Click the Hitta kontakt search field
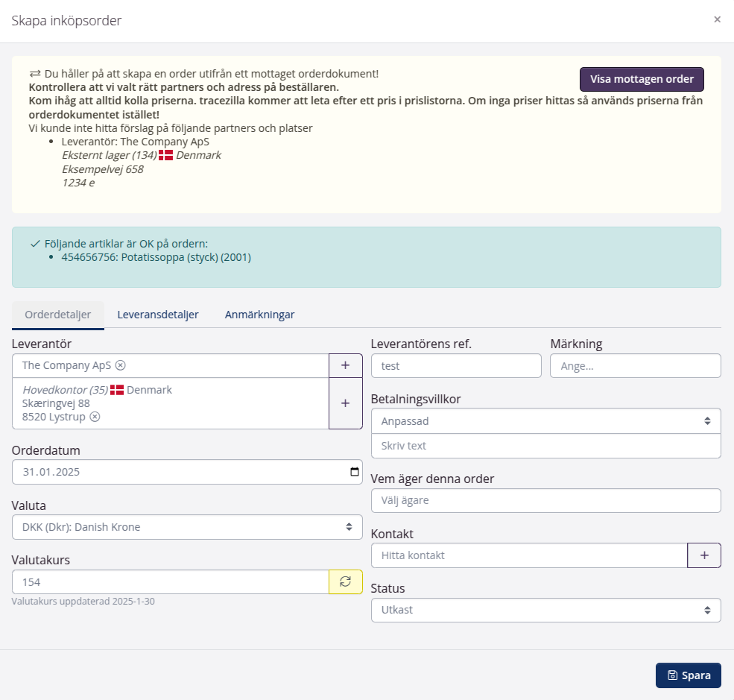734x700 pixels. click(x=528, y=555)
